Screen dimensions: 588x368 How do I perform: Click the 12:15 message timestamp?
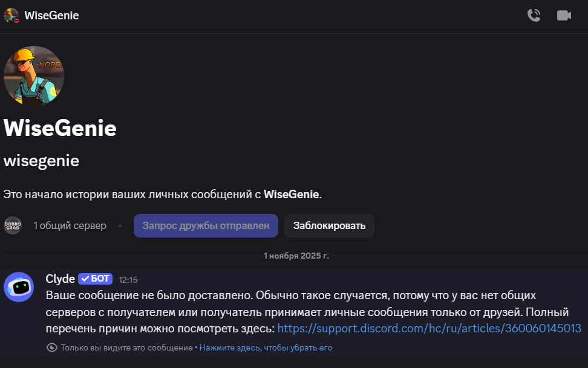(x=128, y=280)
